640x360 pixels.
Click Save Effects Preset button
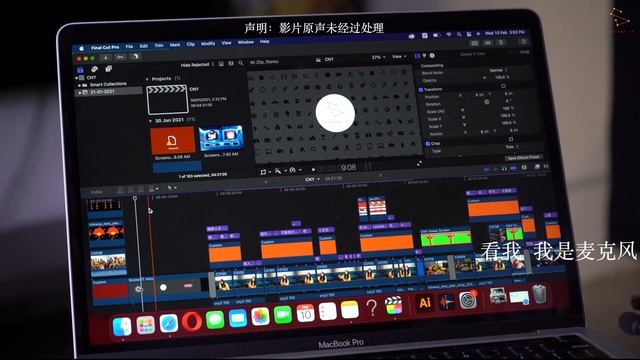(x=524, y=158)
